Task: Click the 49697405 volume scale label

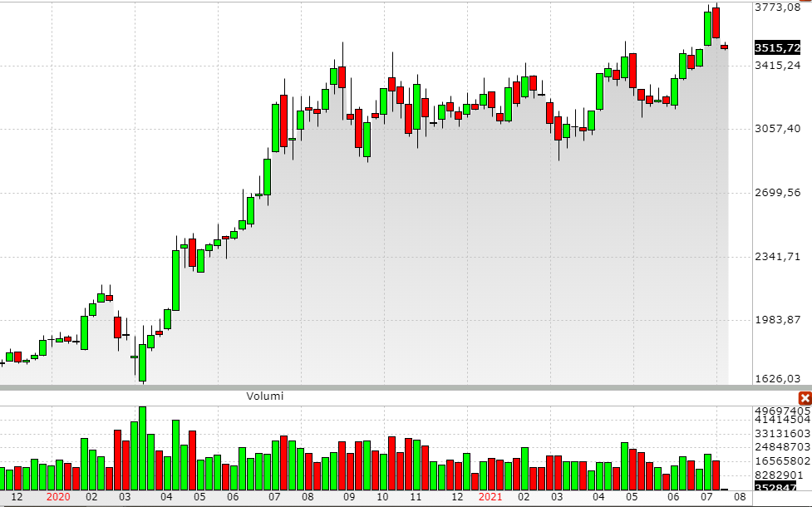Action: [782, 411]
